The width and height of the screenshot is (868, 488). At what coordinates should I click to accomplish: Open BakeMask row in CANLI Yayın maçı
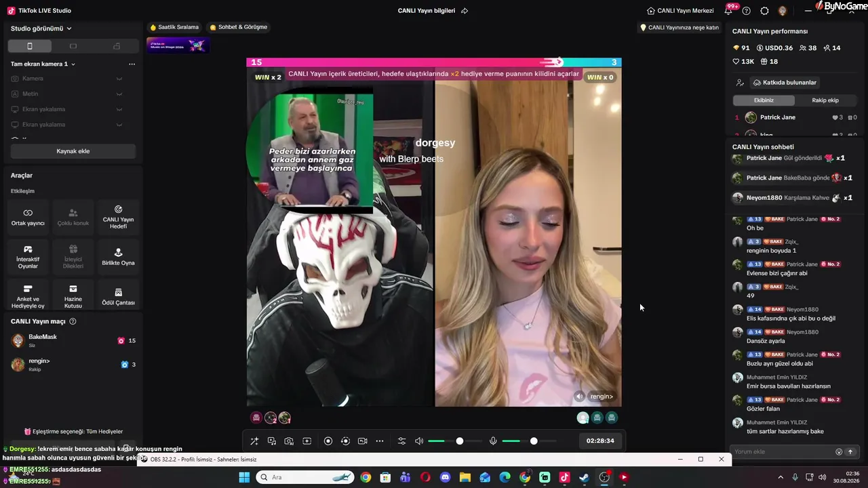73,340
